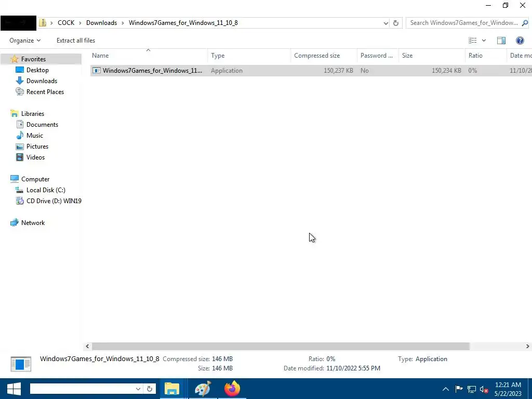
Task: Click Extract all files
Action: tap(76, 41)
